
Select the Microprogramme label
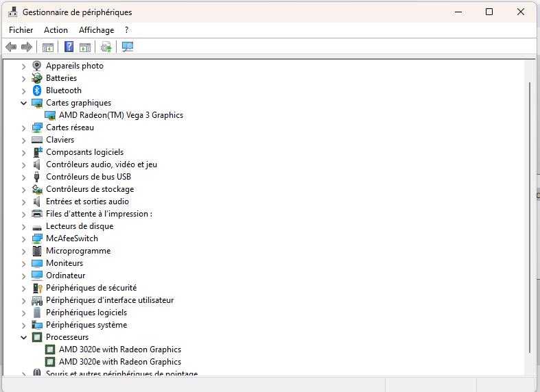coord(78,251)
